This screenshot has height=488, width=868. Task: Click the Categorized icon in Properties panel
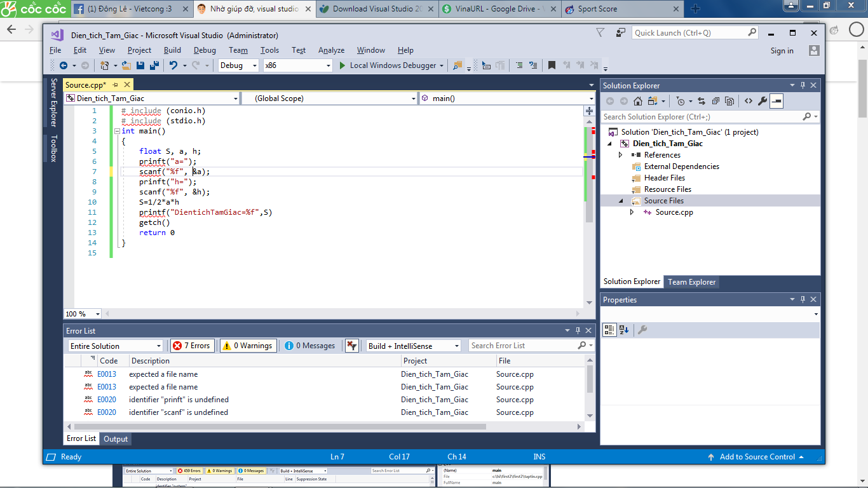point(609,330)
